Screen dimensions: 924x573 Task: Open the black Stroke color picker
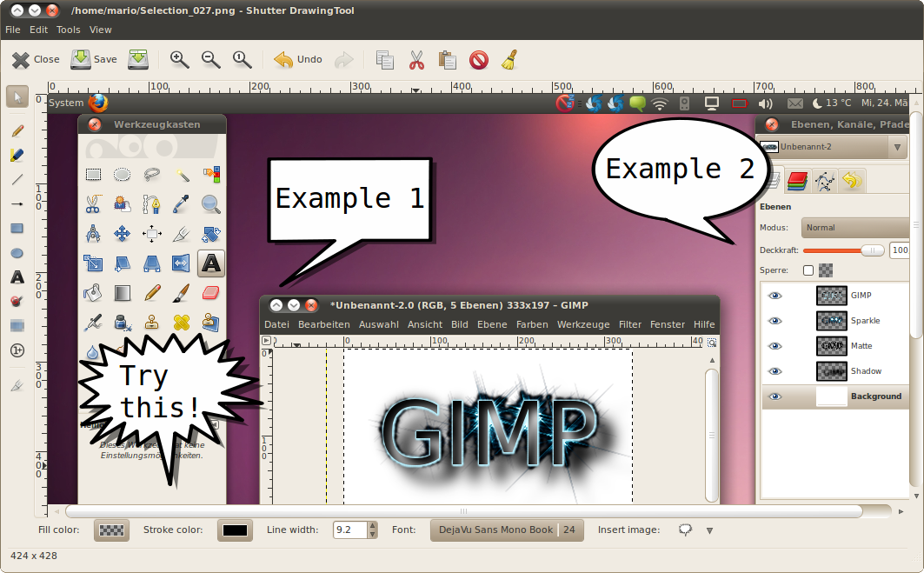click(x=234, y=530)
